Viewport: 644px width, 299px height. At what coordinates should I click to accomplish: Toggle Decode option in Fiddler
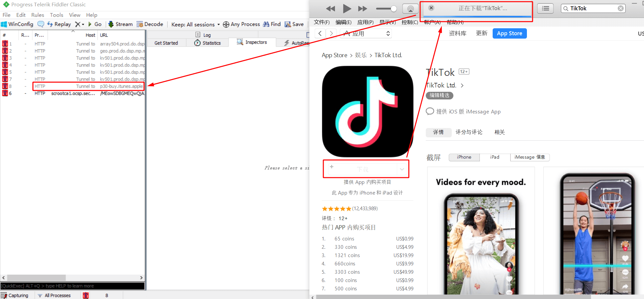pyautogui.click(x=150, y=24)
